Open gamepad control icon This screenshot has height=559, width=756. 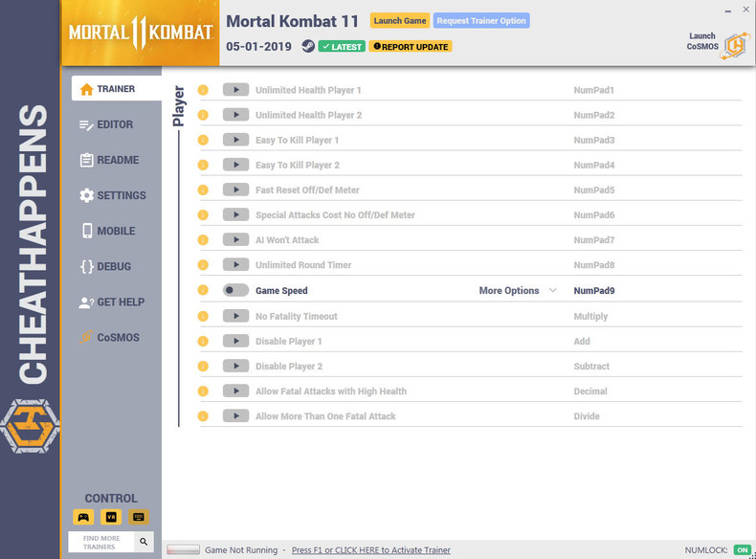point(83,517)
